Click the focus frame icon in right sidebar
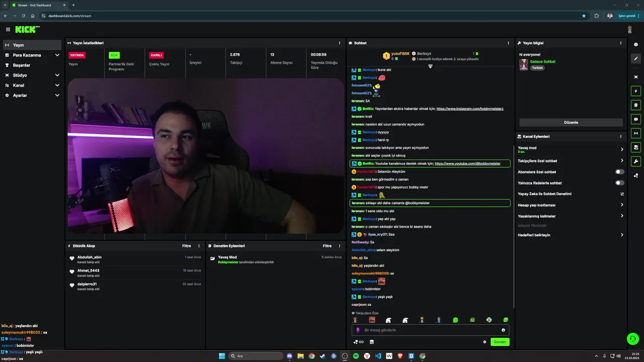This screenshot has height=362, width=644. (x=636, y=77)
